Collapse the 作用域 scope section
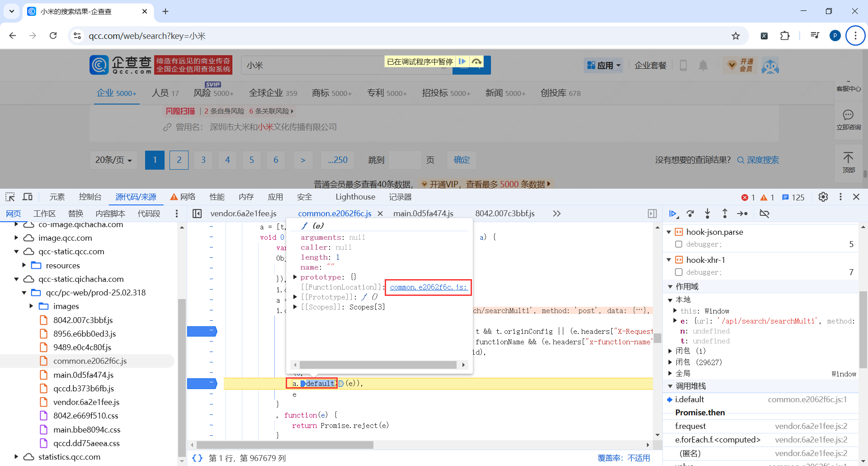The height and width of the screenshot is (466, 868). click(x=670, y=287)
